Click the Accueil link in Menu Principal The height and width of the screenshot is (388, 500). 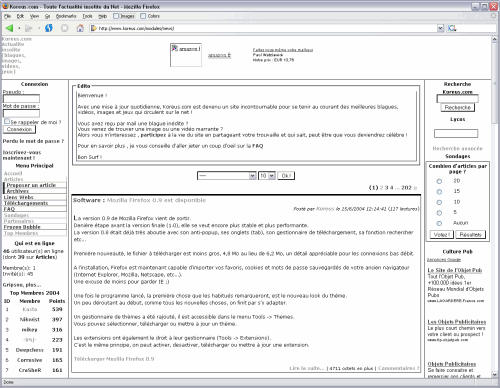[x=13, y=173]
